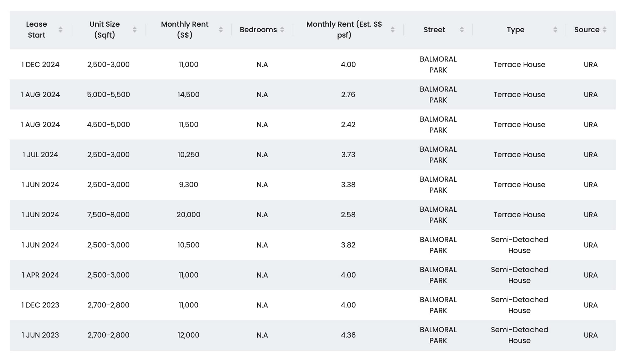Click sort arrows for Monthly Rent psf

(x=393, y=30)
